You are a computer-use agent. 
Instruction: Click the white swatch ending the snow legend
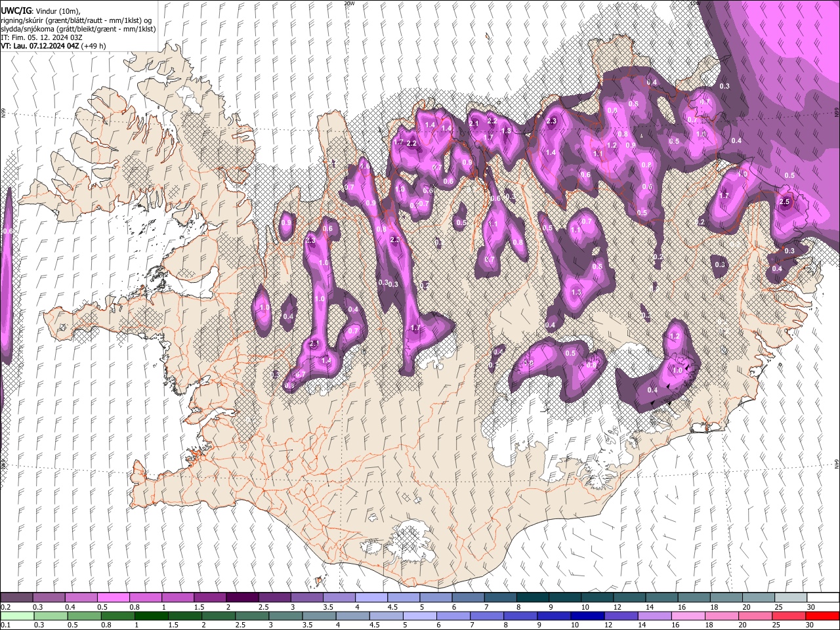pyautogui.click(x=822, y=597)
